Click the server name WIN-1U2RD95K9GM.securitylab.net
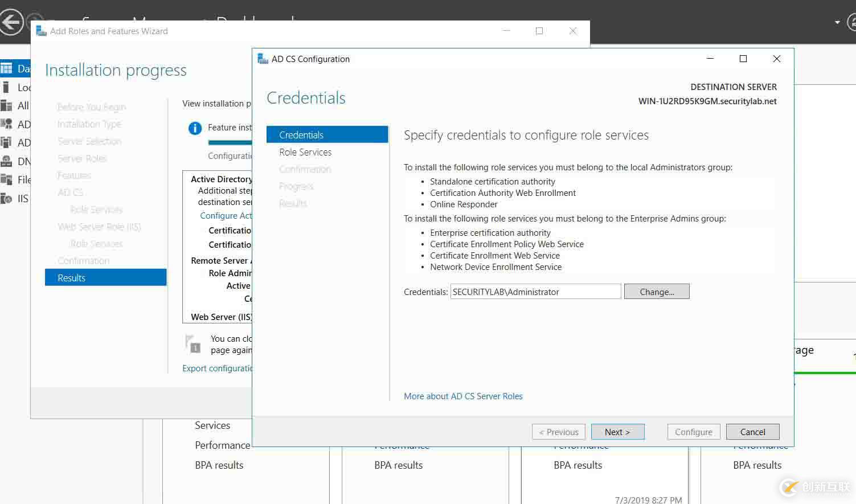The width and height of the screenshot is (856, 504). coord(707,101)
